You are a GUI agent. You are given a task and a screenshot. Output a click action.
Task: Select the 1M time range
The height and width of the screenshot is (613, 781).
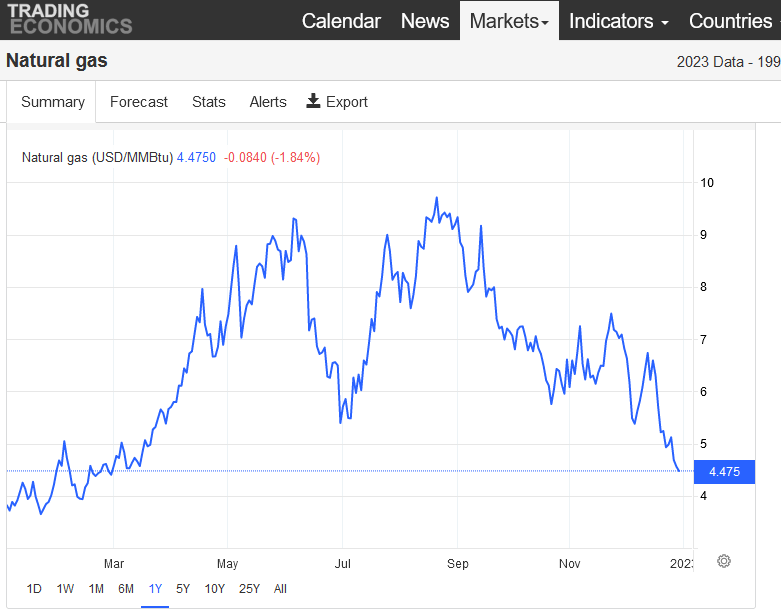click(96, 589)
